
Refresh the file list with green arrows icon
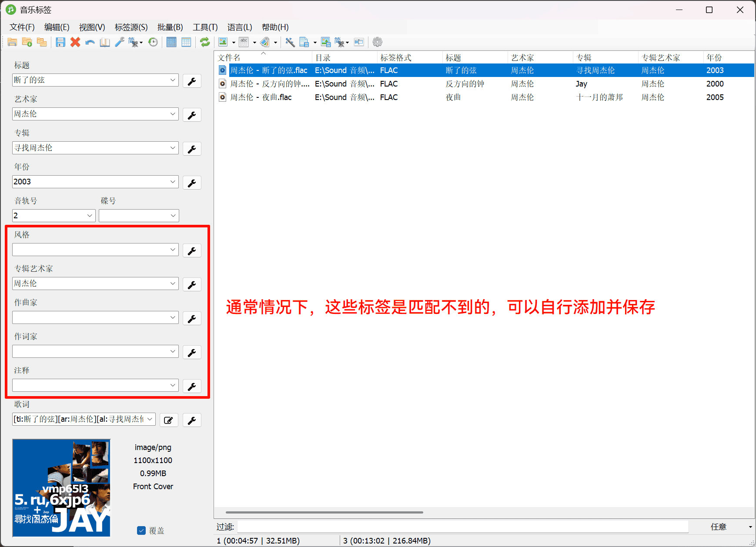click(204, 42)
